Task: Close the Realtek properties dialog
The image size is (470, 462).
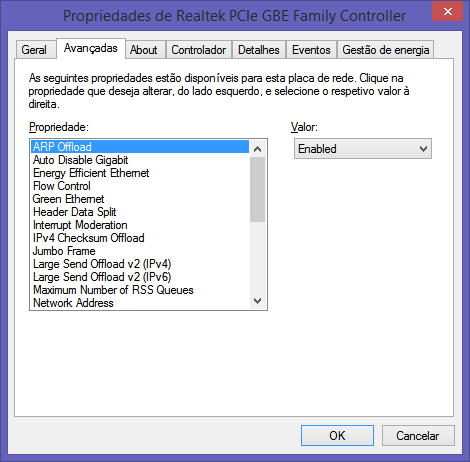Action: pyautogui.click(x=447, y=11)
